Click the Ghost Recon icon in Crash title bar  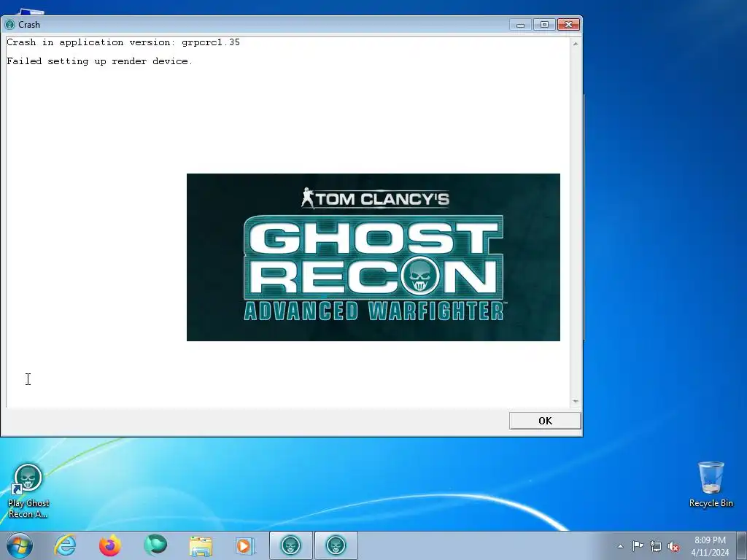tap(9, 25)
